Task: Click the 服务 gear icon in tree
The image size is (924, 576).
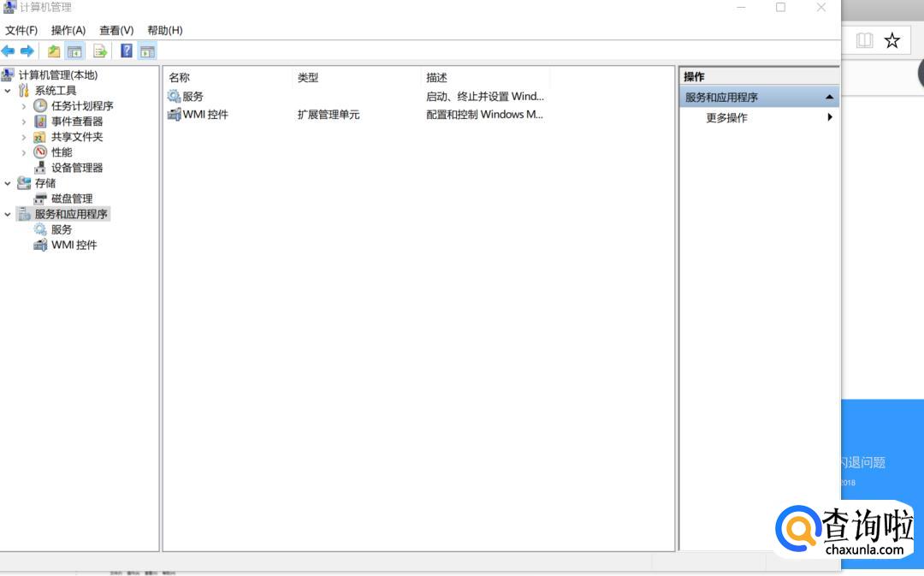Action: click(x=40, y=229)
